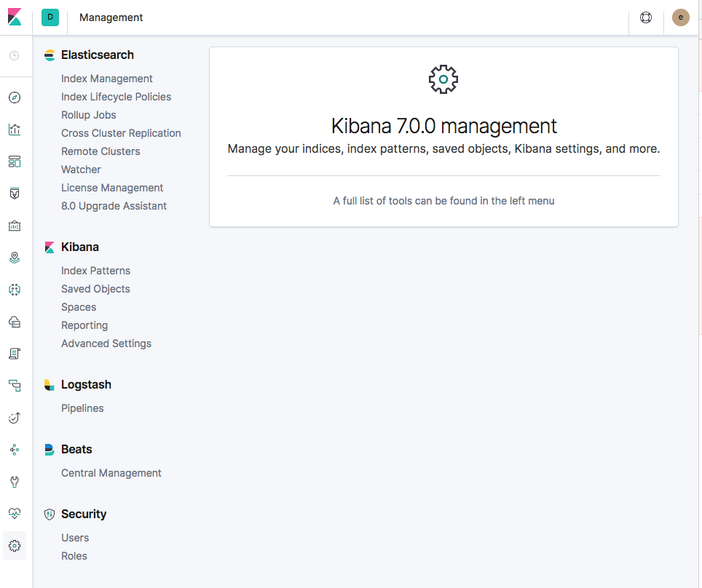Click the 'Manage your indices' description text
Viewport: 702px width, 588px height.
(443, 148)
